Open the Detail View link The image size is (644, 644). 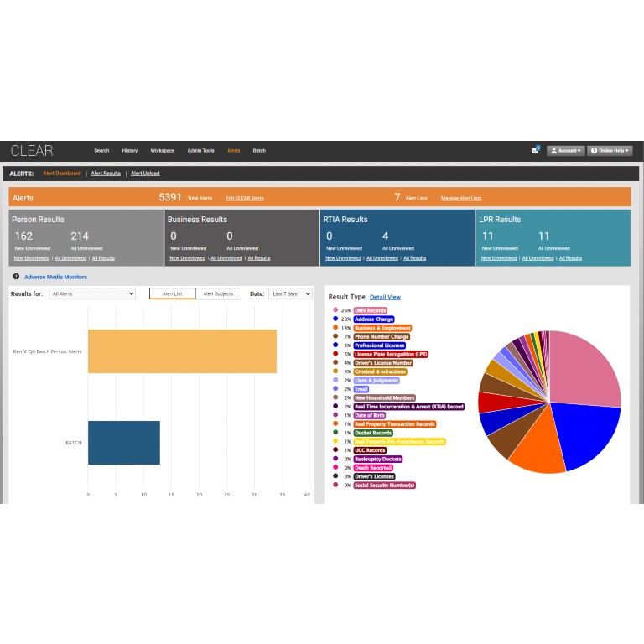(x=385, y=297)
